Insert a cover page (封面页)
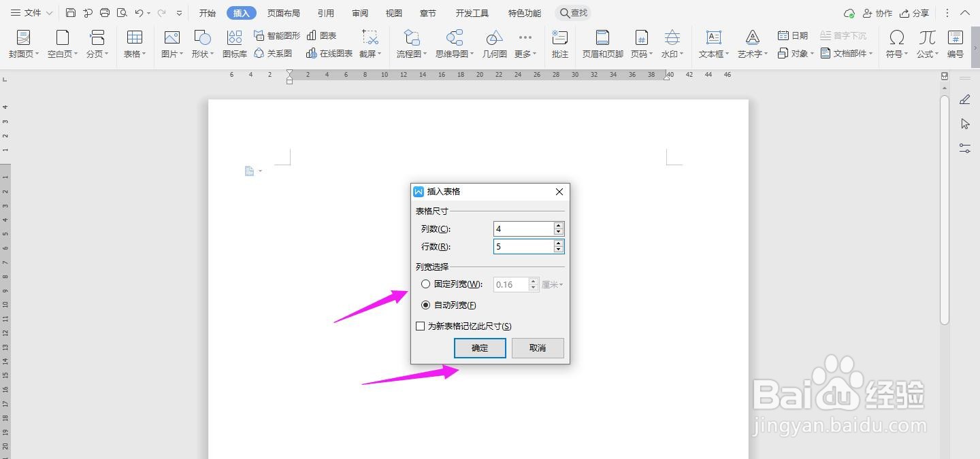 24,44
